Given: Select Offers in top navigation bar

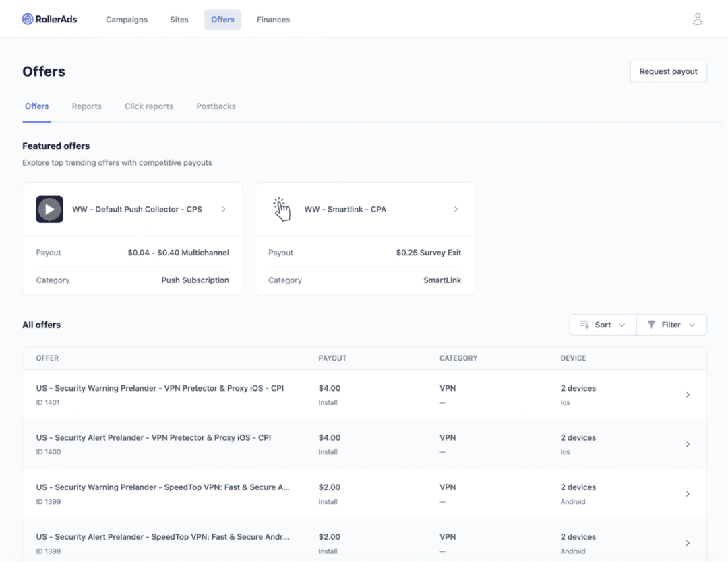Looking at the screenshot, I should (x=223, y=20).
